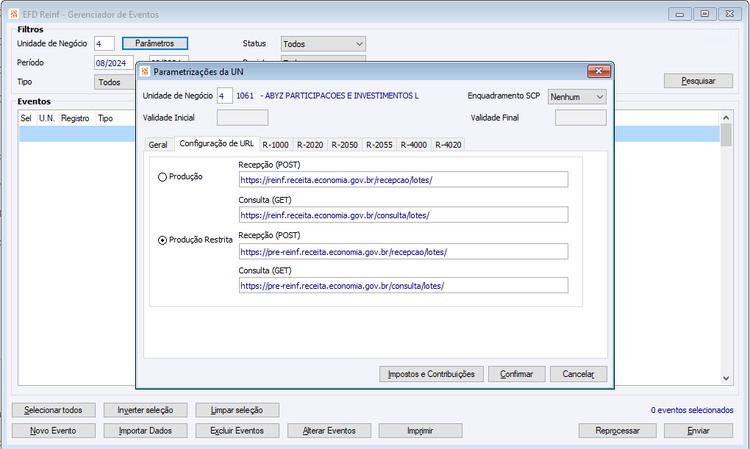Click the Selecionar todos button
Screen dimensions: 750x449
coord(53,410)
